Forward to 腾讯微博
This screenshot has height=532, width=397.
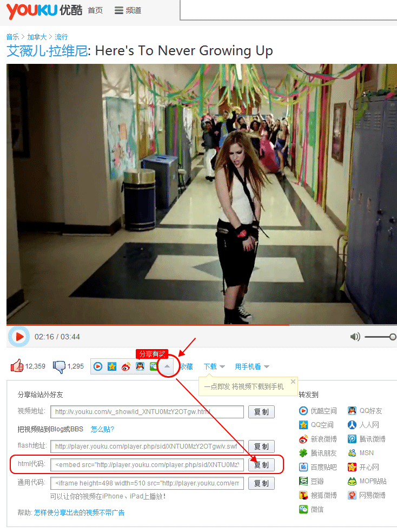367,439
